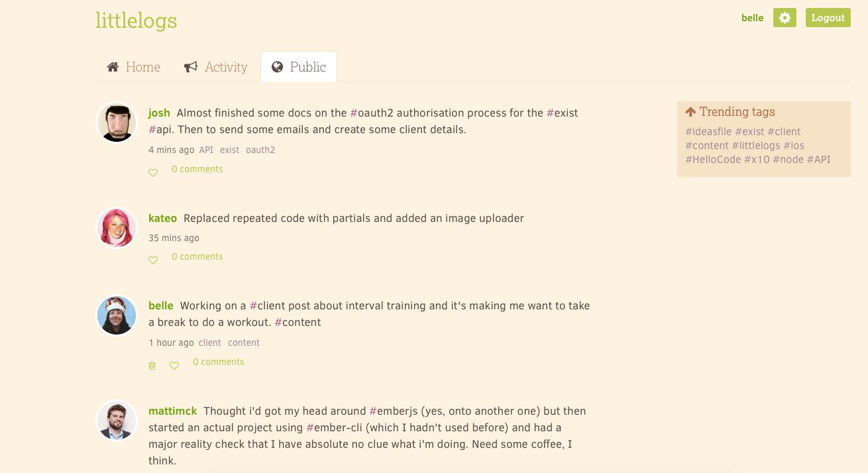Click the littlelogs site logo

[136, 21]
